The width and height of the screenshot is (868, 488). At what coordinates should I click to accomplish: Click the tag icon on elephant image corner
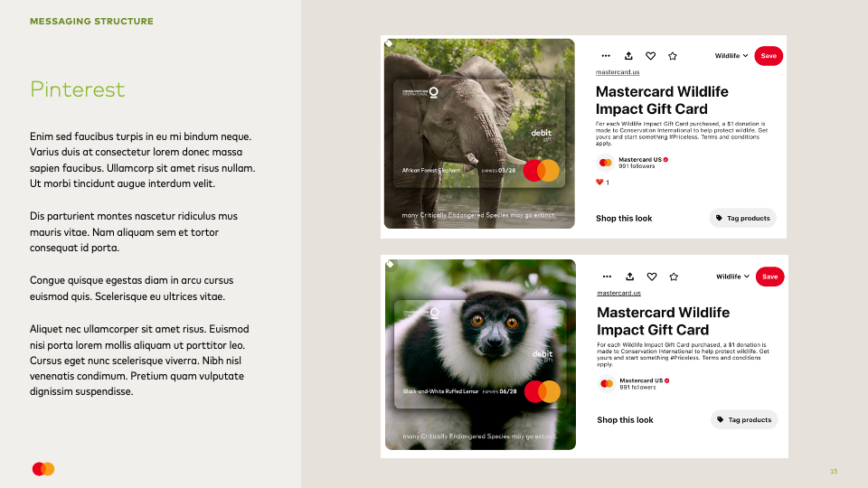tap(389, 43)
